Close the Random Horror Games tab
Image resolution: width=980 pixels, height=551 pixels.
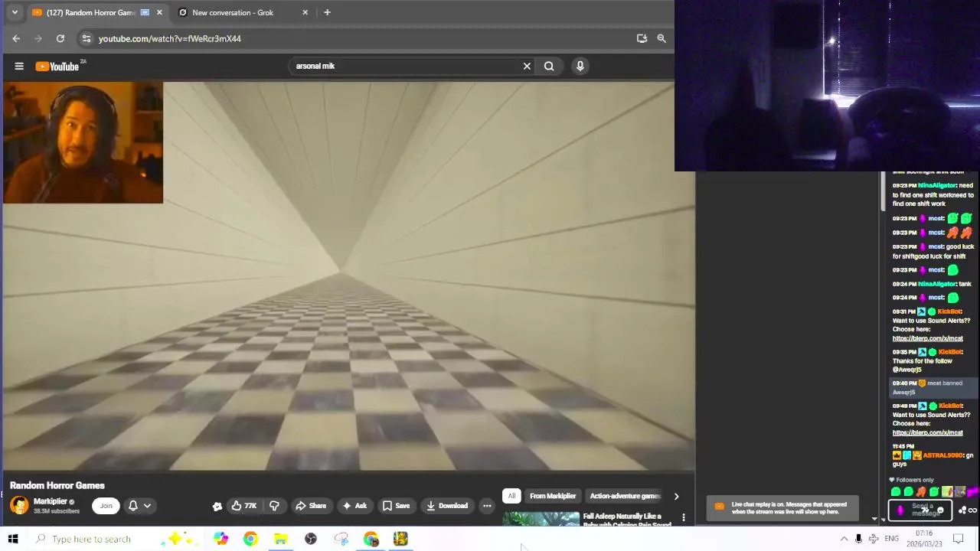(159, 12)
